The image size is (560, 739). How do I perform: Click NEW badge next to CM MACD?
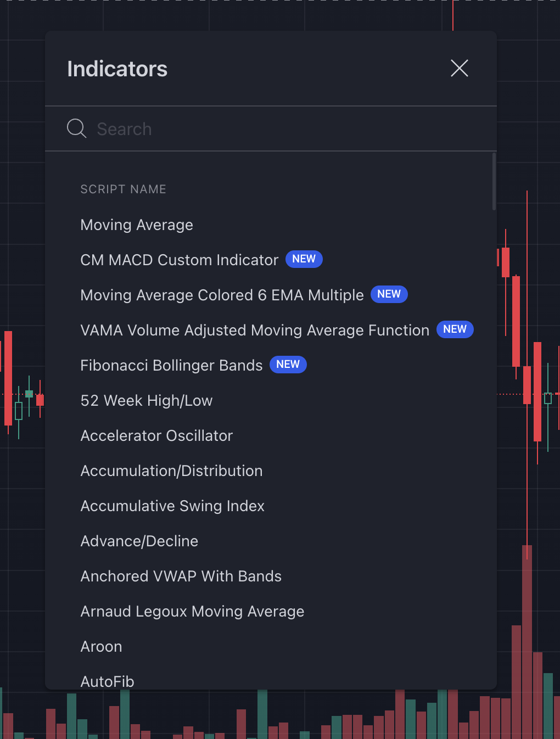click(x=304, y=259)
